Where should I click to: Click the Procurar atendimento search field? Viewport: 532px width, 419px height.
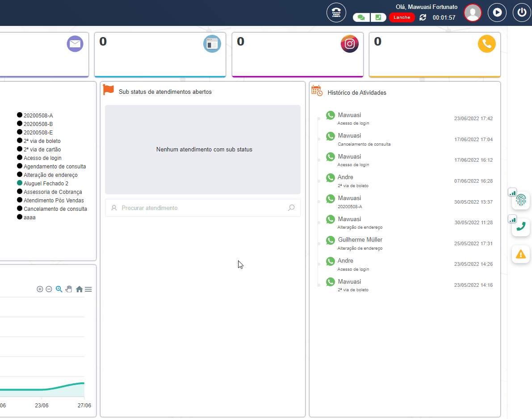tap(202, 208)
